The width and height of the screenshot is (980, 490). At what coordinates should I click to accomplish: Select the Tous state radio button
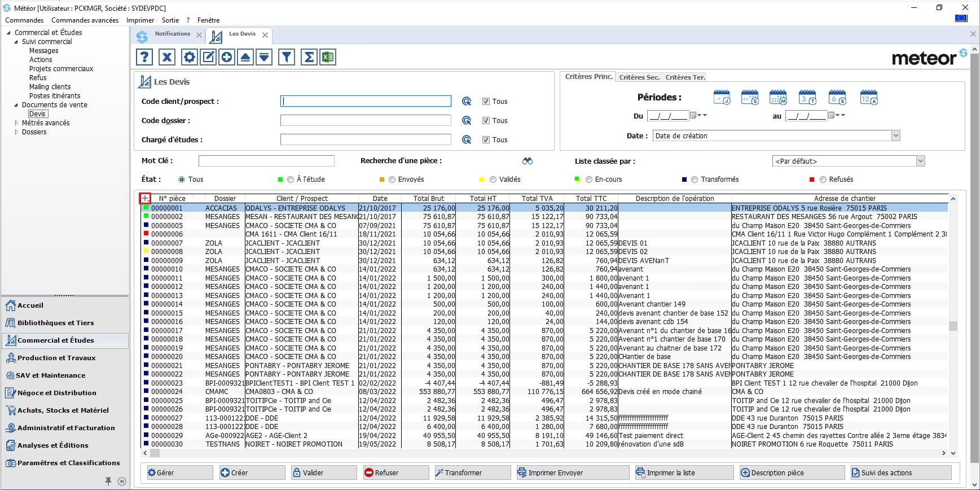(x=182, y=180)
